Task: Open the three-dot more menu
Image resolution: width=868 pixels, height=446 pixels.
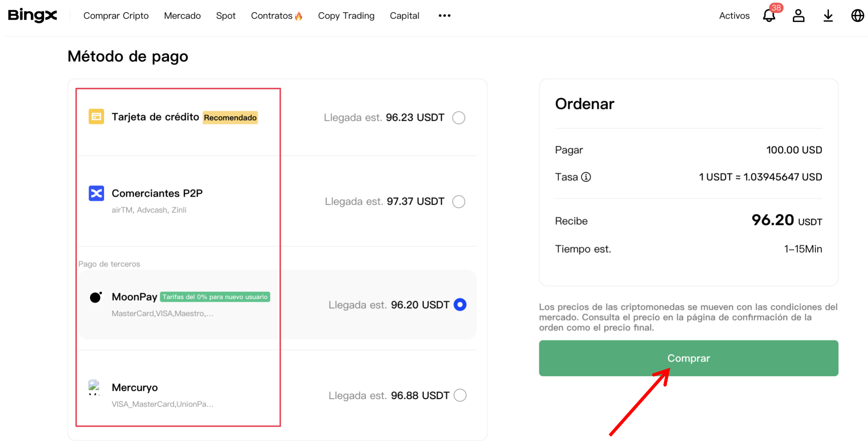Action: coord(444,16)
